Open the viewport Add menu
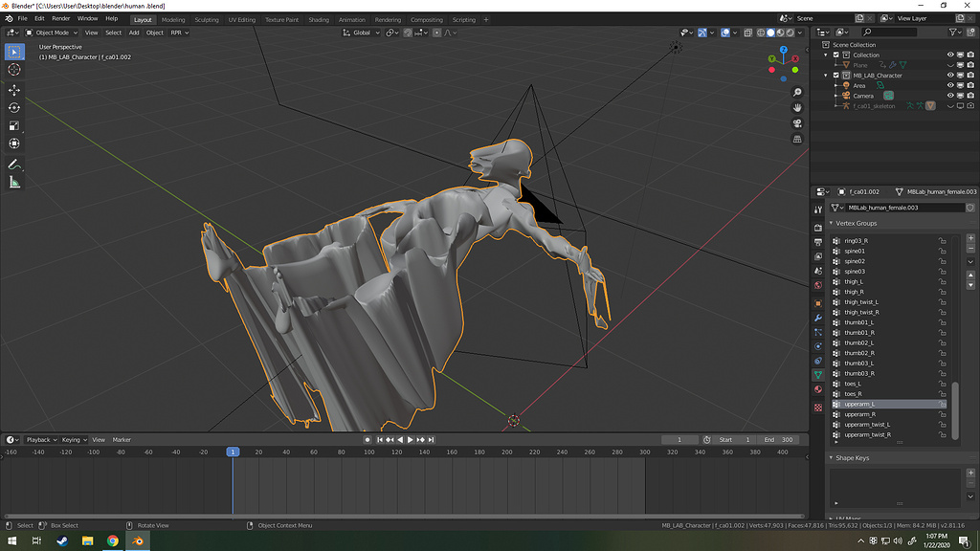 click(134, 33)
